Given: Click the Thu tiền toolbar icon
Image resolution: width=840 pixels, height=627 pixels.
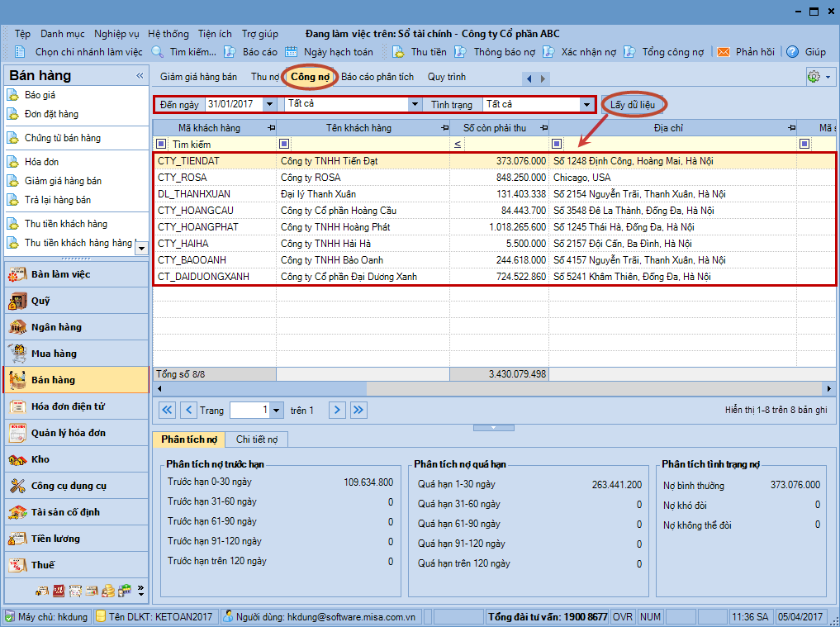Looking at the screenshot, I should tap(398, 52).
